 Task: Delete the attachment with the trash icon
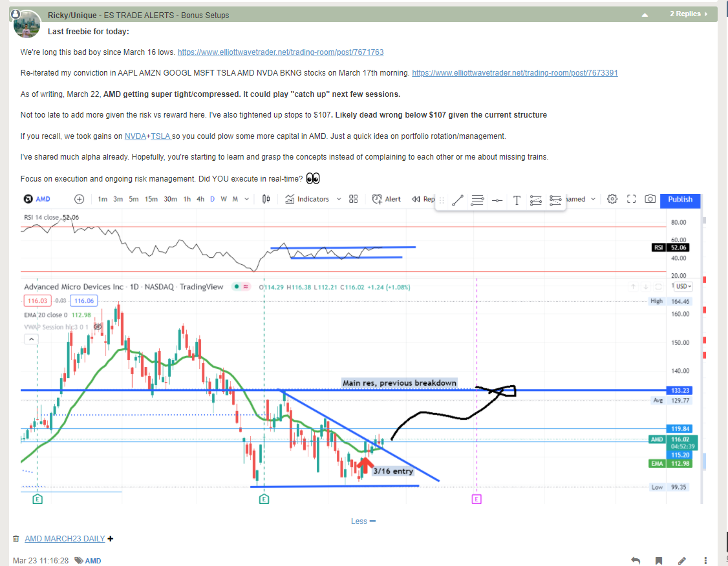16,539
